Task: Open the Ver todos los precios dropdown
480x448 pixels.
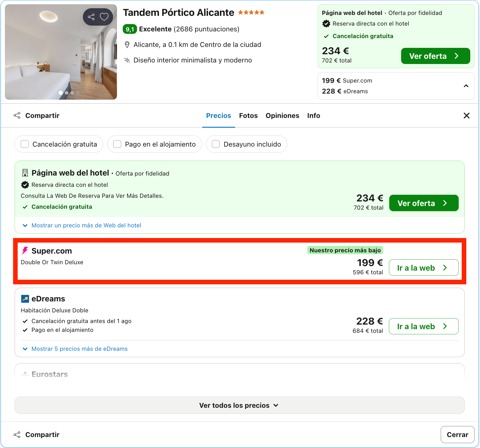Action: click(239, 405)
